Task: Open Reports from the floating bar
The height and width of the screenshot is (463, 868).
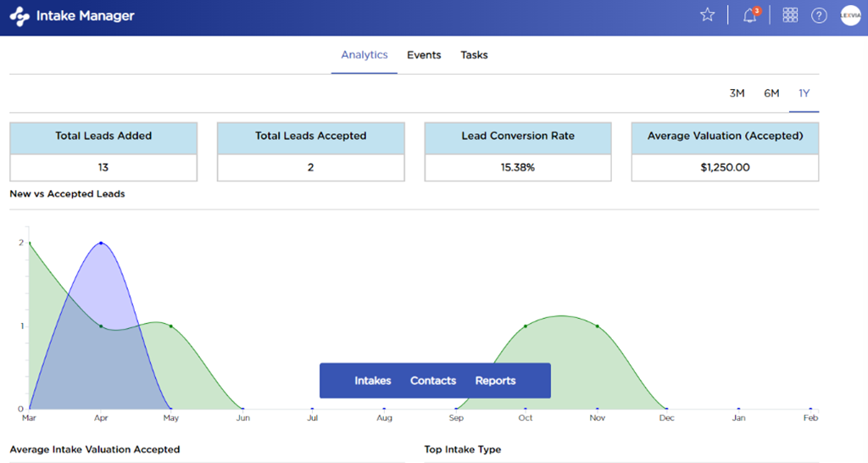Action: click(x=495, y=381)
